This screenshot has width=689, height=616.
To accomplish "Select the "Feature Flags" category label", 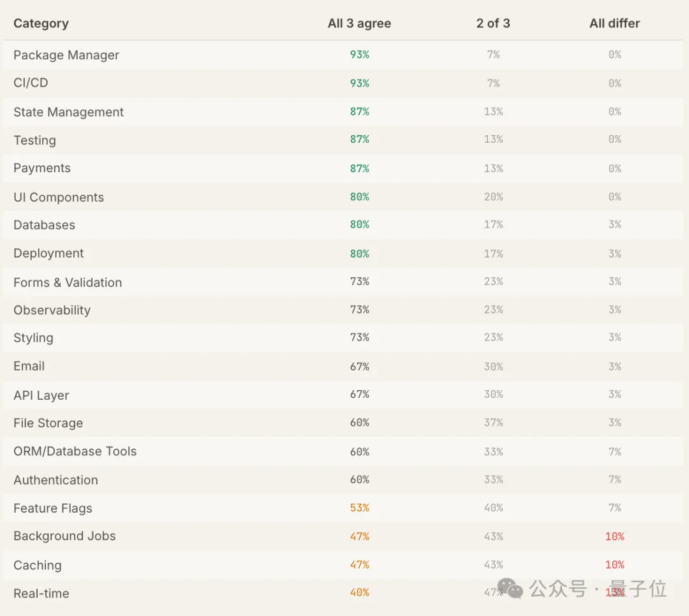I will 53,508.
